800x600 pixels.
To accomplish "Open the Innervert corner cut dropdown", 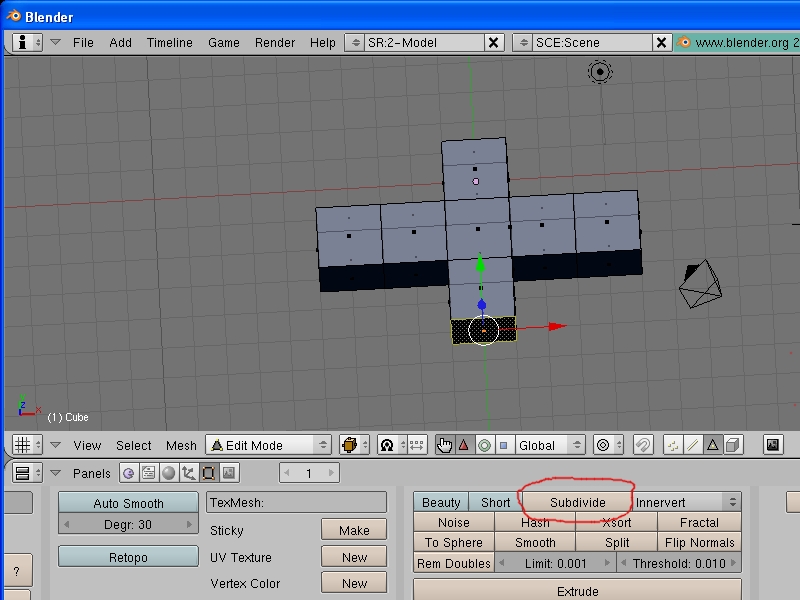I will 687,503.
